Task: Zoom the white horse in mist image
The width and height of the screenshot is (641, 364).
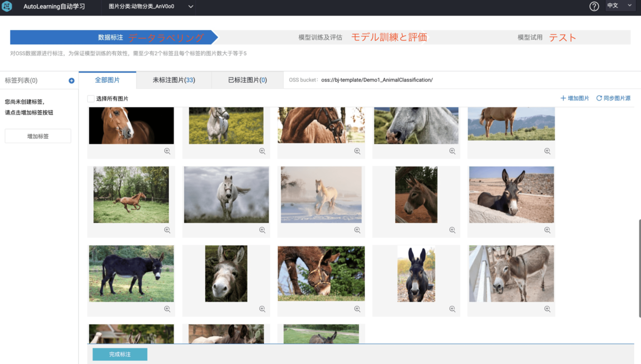Action: point(262,230)
